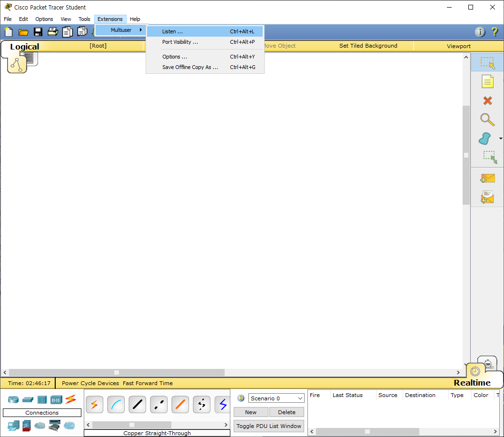The width and height of the screenshot is (504, 437).
Task: Open the View menu
Action: click(66, 19)
